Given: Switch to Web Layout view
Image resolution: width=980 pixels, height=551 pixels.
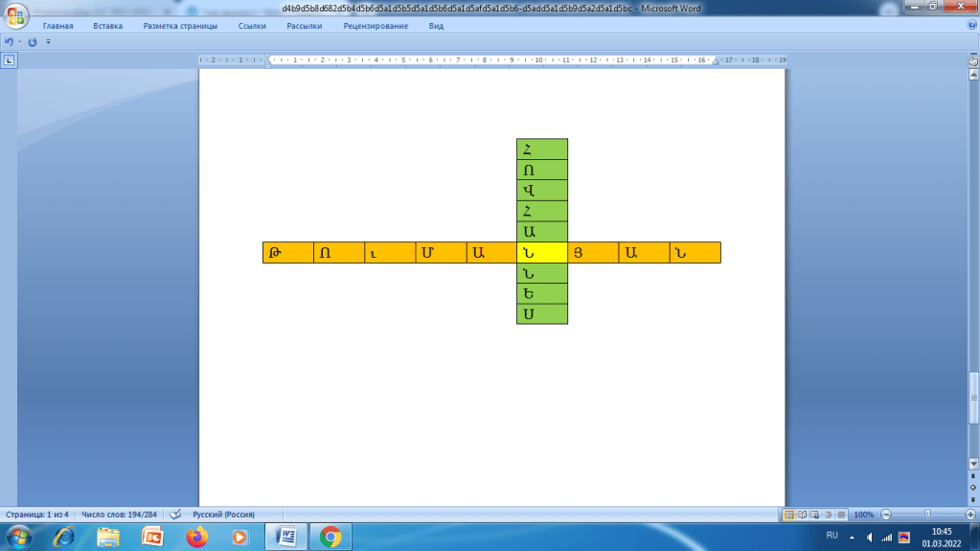Looking at the screenshot, I should [814, 515].
